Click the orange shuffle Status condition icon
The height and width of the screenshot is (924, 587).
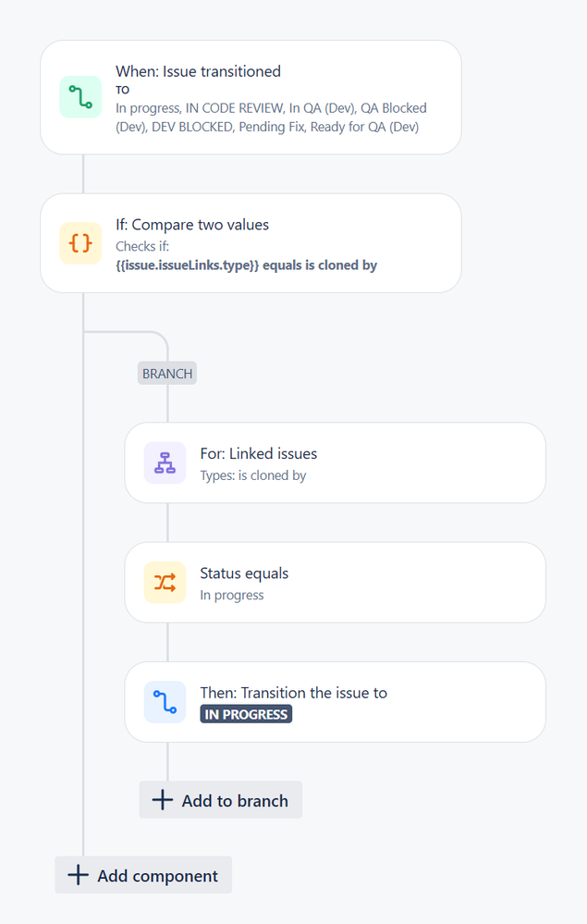(x=165, y=582)
